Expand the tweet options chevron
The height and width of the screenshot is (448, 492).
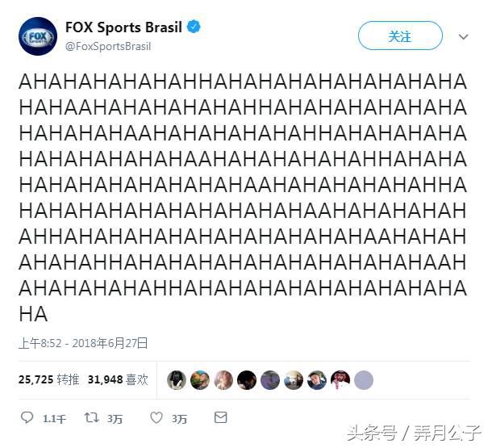(464, 37)
